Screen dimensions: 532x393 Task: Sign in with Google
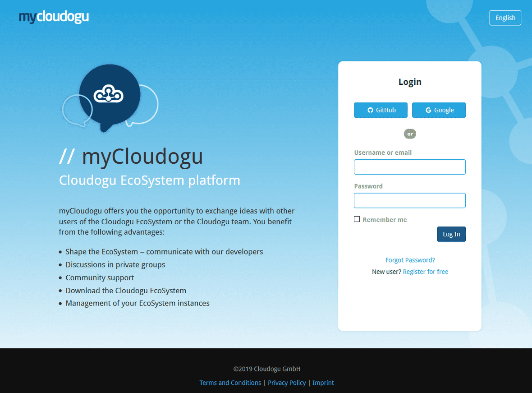coord(439,110)
